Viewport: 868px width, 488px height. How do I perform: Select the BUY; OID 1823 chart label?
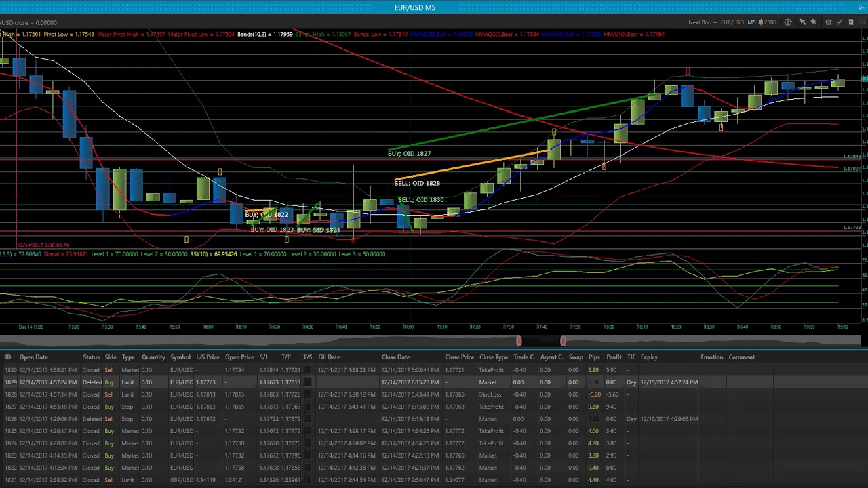pos(272,230)
